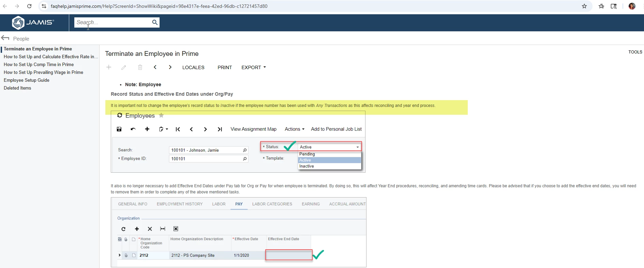This screenshot has height=268, width=644.
Task: Open the bookmarks list icon in browser toolbar
Action: [x=601, y=6]
